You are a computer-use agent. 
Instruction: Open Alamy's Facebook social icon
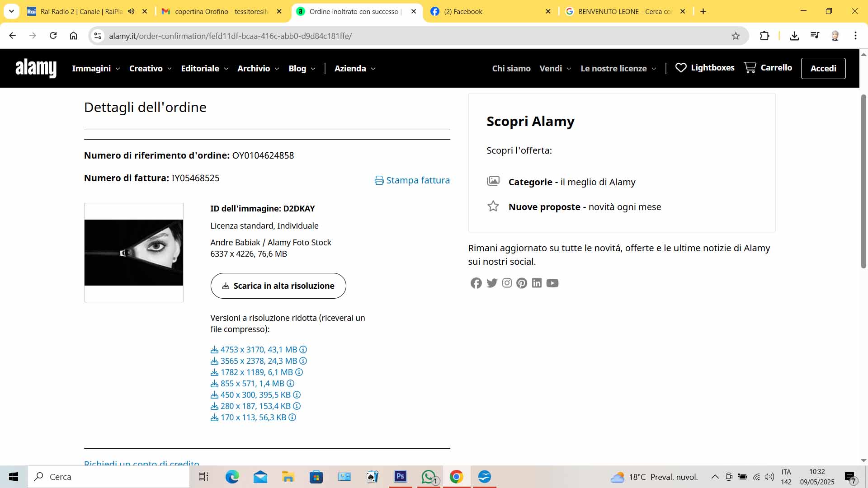(476, 283)
